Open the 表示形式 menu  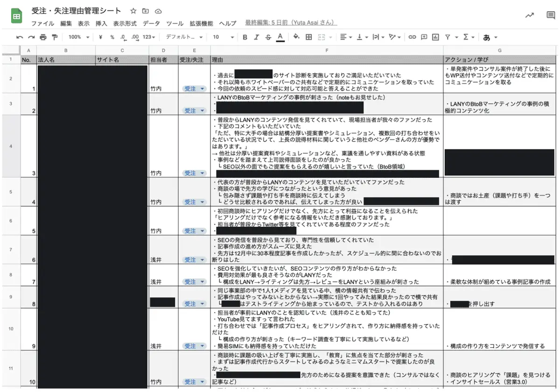coord(125,23)
